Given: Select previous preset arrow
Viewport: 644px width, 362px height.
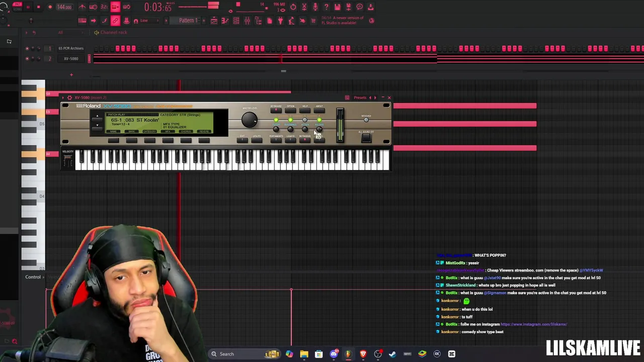Looking at the screenshot, I should 370,98.
